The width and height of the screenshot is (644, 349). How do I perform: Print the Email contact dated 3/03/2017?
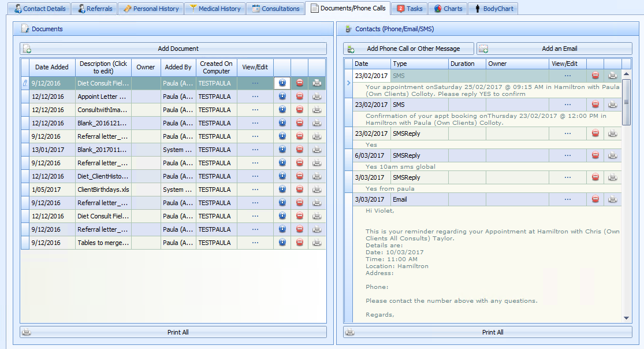pos(612,199)
